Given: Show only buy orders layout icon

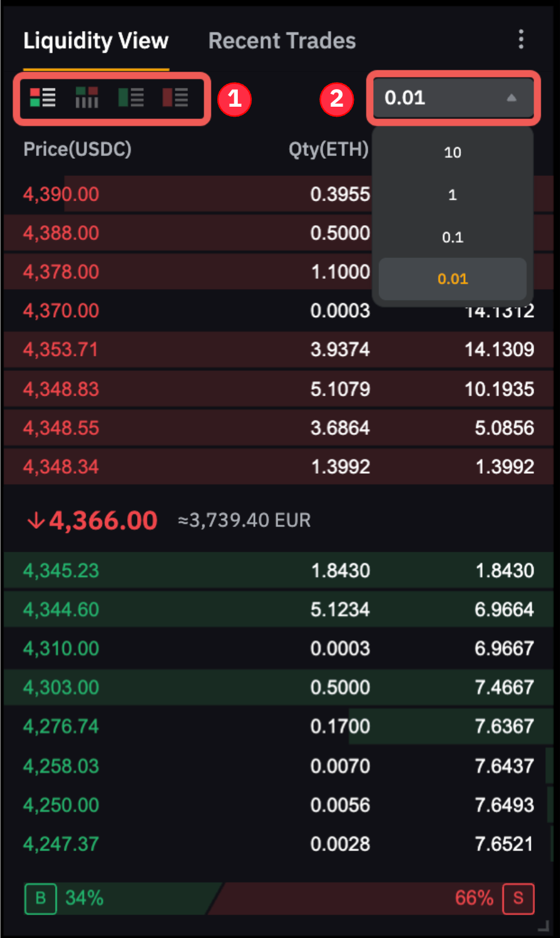Looking at the screenshot, I should click(x=131, y=98).
